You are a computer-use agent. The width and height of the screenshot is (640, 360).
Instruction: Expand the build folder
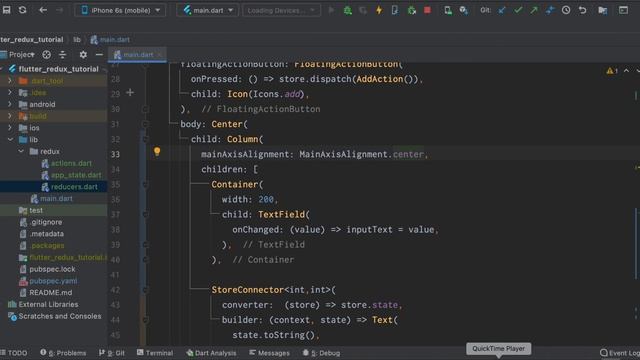10,116
